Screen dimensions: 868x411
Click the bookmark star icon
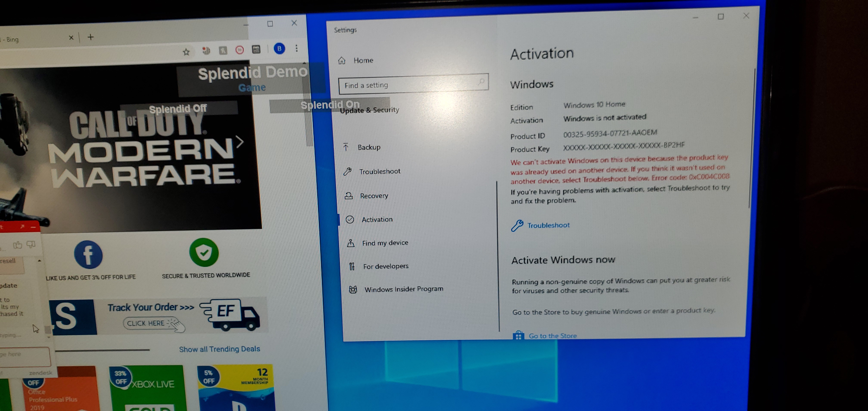click(x=186, y=52)
